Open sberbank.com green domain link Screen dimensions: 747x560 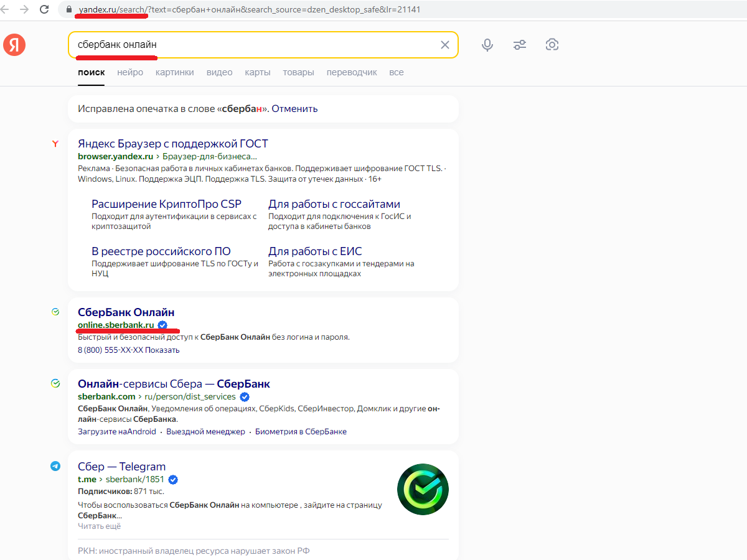(x=106, y=396)
